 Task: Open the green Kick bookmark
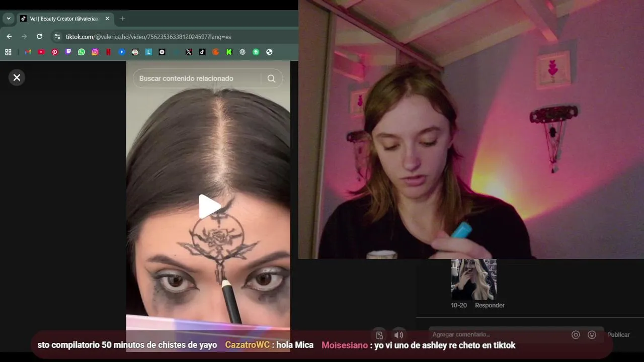[229, 52]
